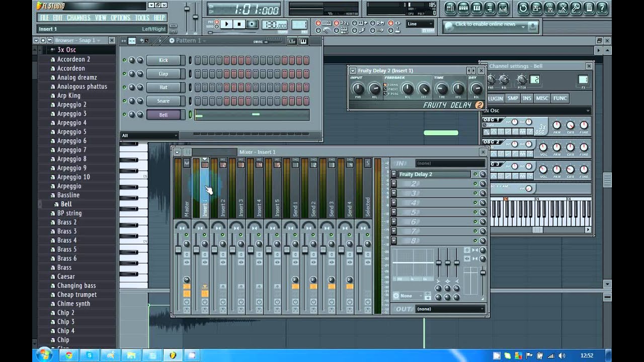Open the CHANNELS menu
Viewport: 644px width, 362px height.
[78, 18]
